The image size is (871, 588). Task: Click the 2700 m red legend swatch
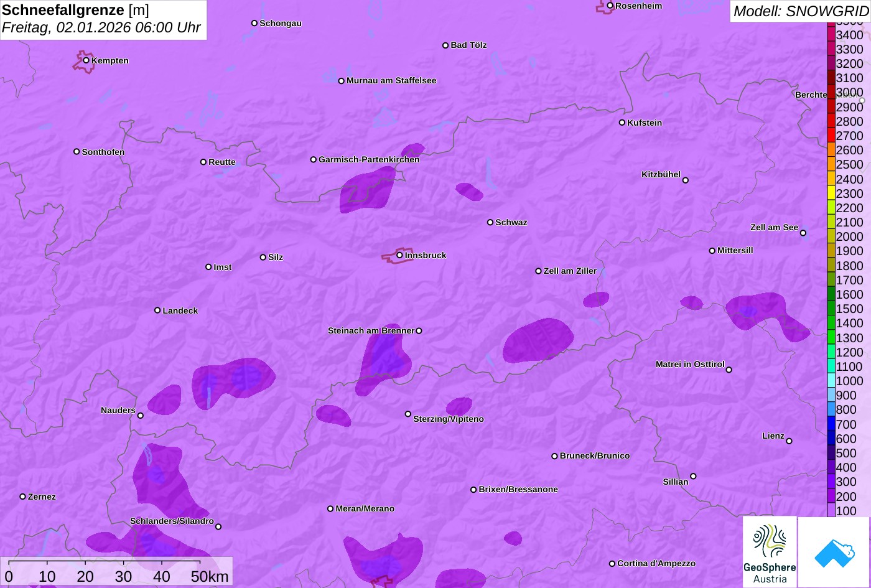[831, 135]
